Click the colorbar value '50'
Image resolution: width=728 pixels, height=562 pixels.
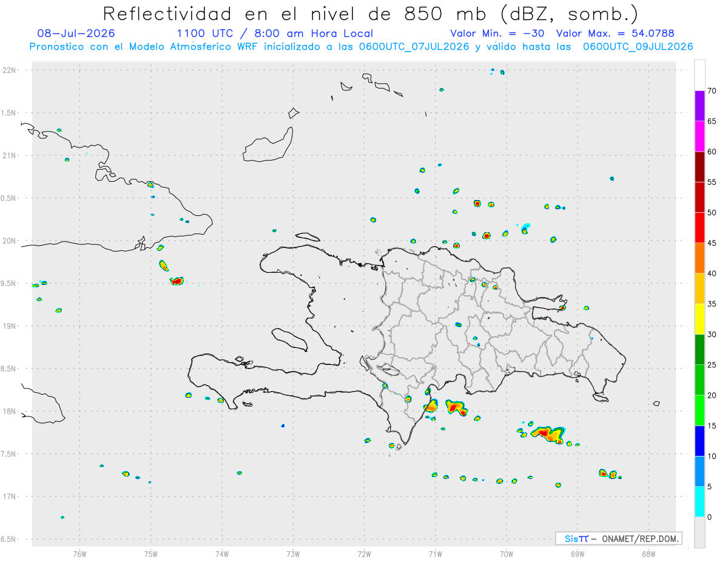[x=712, y=213]
